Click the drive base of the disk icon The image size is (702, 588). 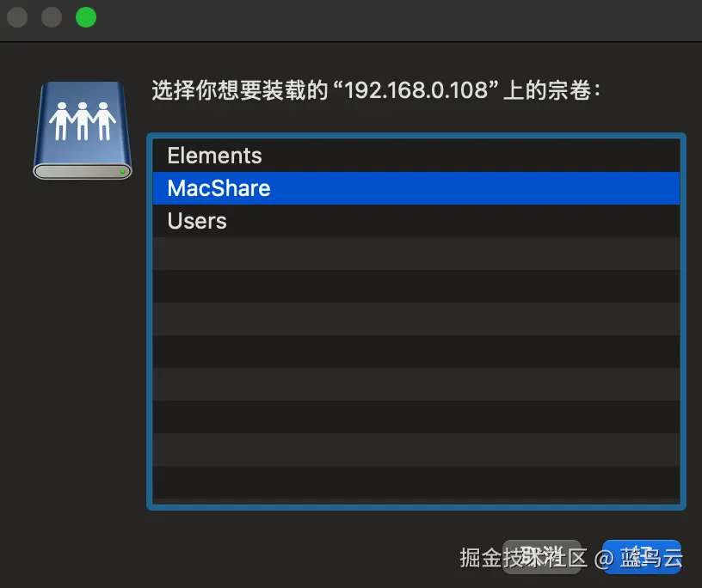tap(82, 170)
